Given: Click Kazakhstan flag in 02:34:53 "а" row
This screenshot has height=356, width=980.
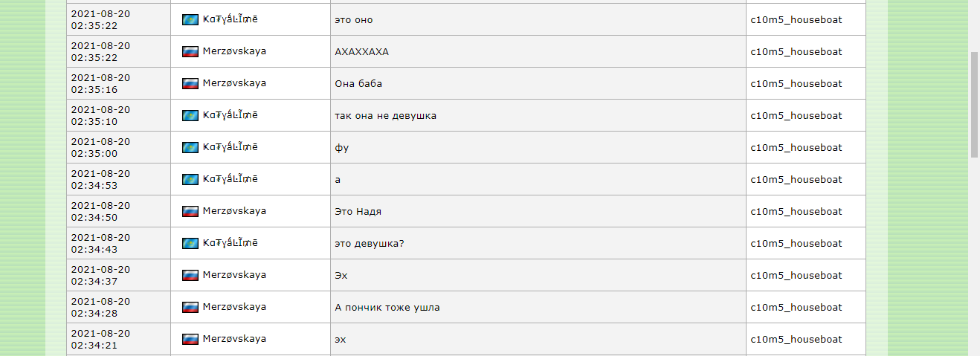Looking at the screenshot, I should [190, 179].
